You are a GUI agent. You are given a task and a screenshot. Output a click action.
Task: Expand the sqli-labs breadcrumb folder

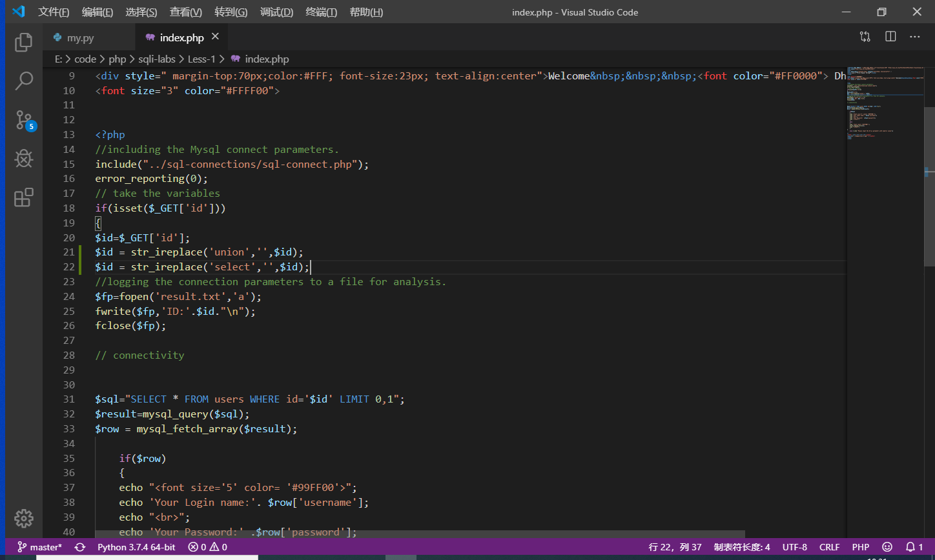(157, 59)
